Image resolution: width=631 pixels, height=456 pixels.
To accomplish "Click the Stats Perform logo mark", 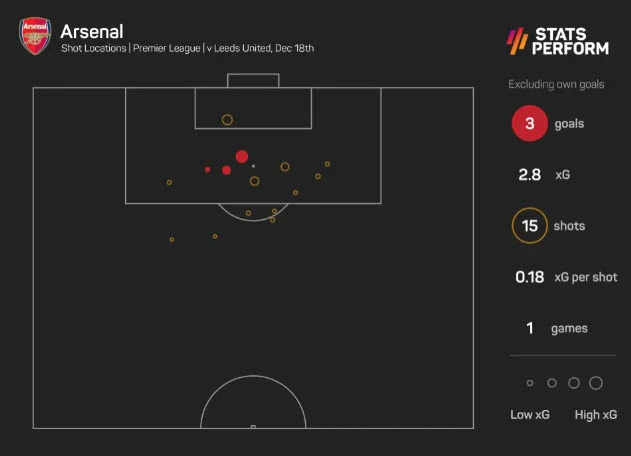I will [516, 40].
